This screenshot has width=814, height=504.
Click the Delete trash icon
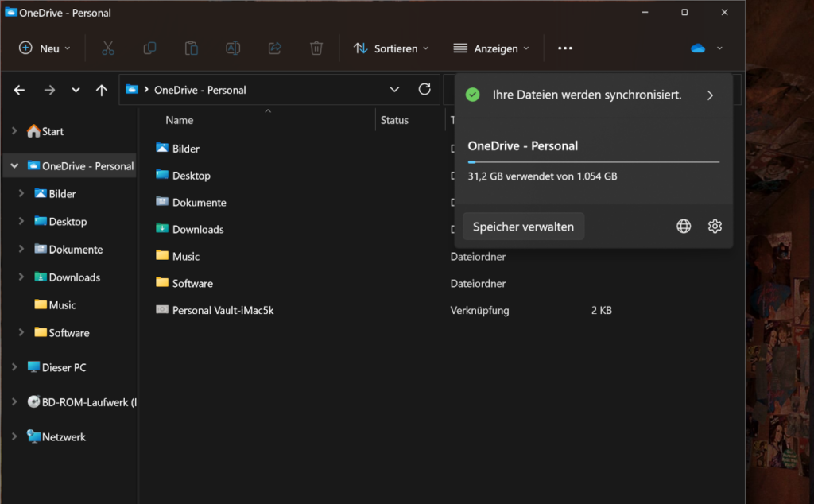coord(316,48)
